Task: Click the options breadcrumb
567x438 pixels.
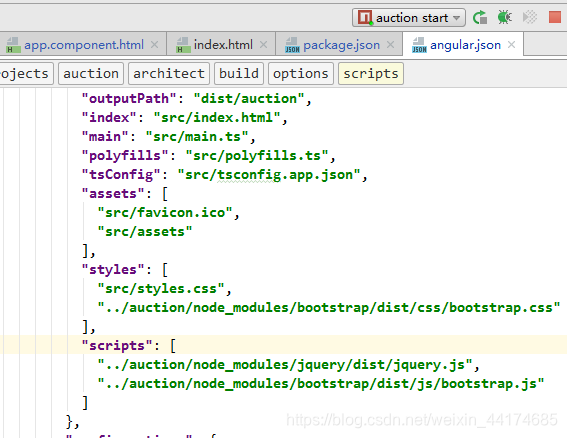Action: pyautogui.click(x=300, y=73)
